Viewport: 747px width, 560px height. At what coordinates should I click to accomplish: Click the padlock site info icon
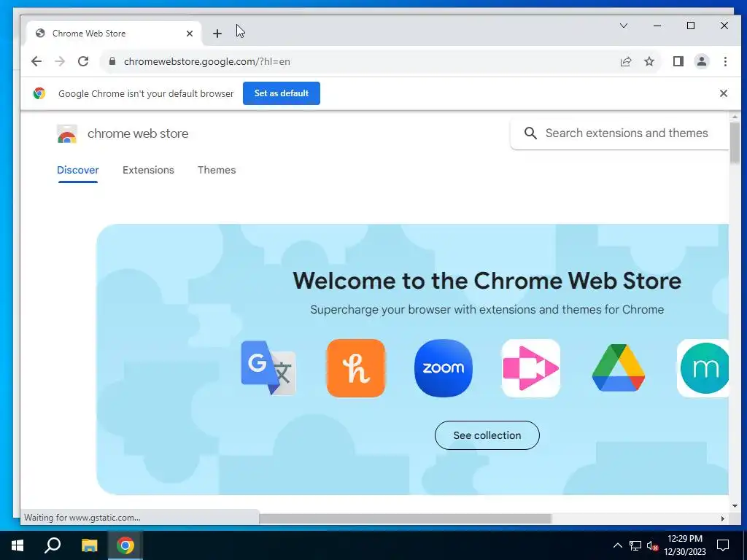pyautogui.click(x=112, y=61)
